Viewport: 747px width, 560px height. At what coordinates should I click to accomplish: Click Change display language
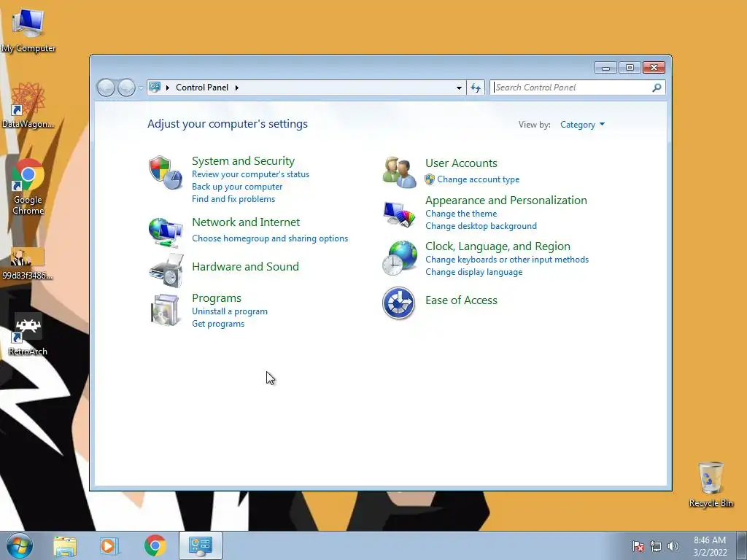(474, 272)
